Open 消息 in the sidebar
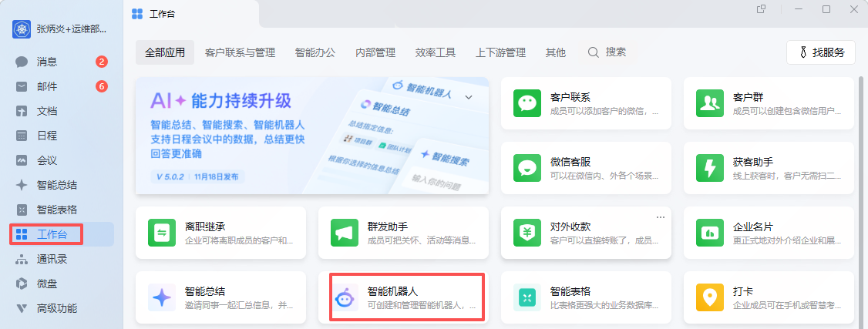 [x=62, y=62]
